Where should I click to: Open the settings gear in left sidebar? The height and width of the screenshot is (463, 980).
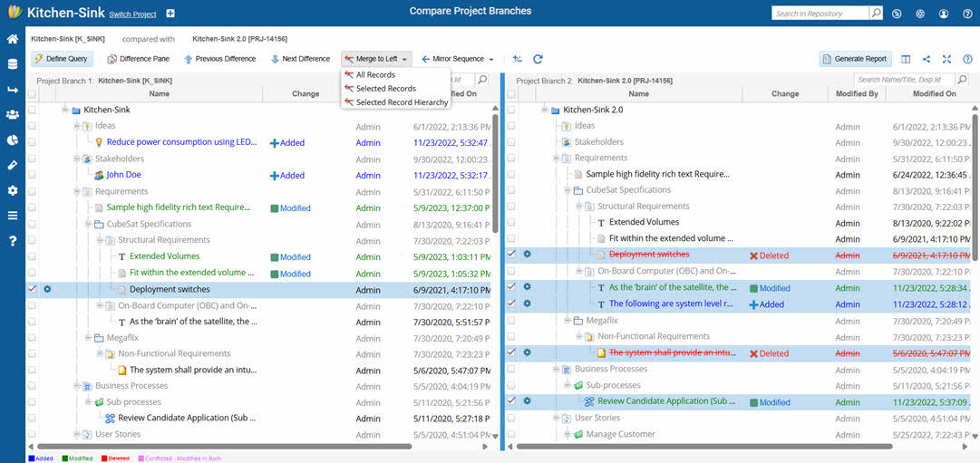coord(13,190)
